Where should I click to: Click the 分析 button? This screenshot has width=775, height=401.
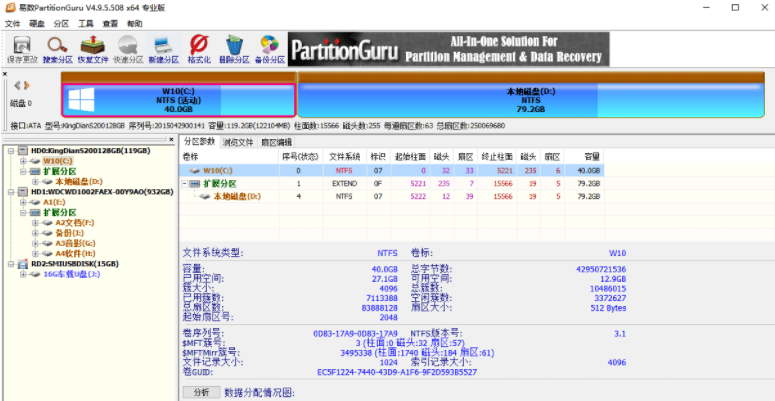pyautogui.click(x=201, y=393)
